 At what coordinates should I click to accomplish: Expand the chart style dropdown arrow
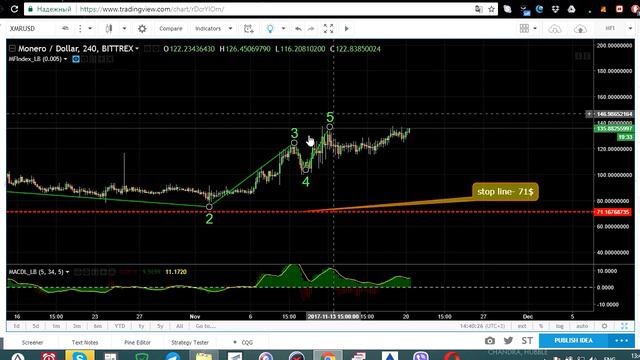[x=124, y=29]
